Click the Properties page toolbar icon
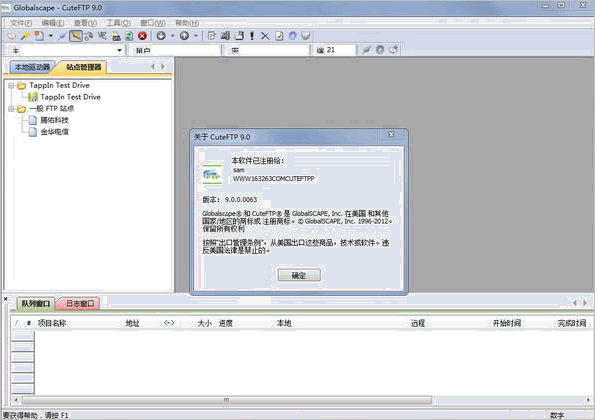 click(x=279, y=36)
